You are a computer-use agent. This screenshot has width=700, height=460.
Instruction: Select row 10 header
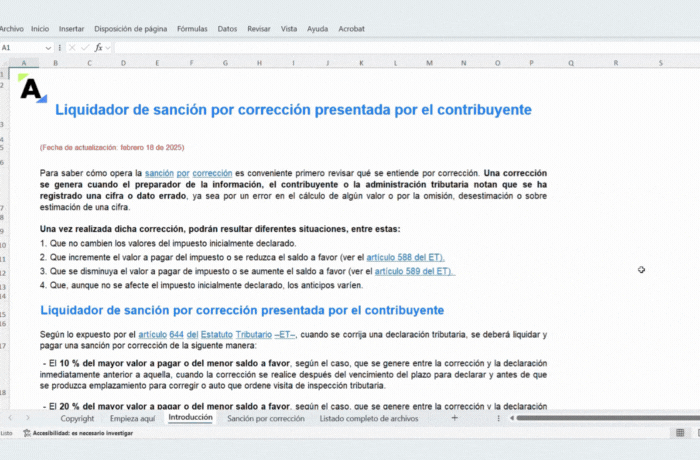(4, 245)
